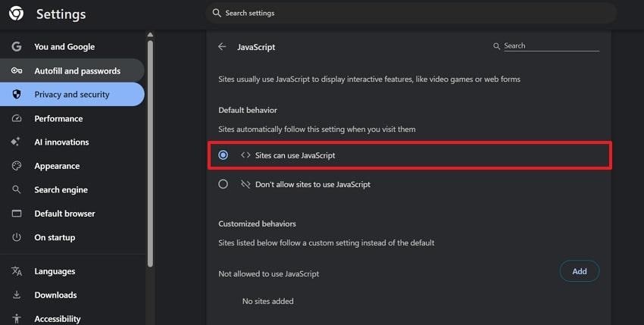Click the On startup power icon

click(17, 237)
